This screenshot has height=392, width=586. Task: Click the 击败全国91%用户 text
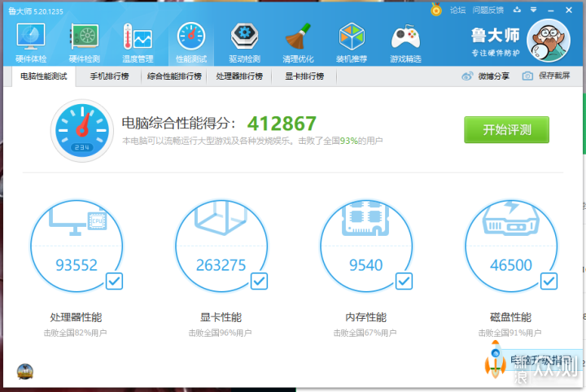click(509, 333)
